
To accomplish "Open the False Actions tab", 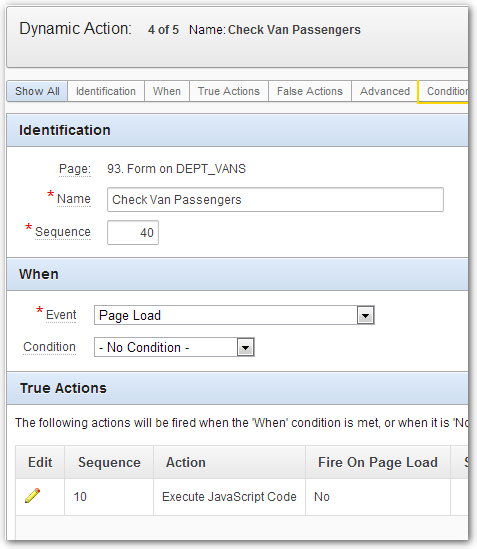I will (310, 91).
